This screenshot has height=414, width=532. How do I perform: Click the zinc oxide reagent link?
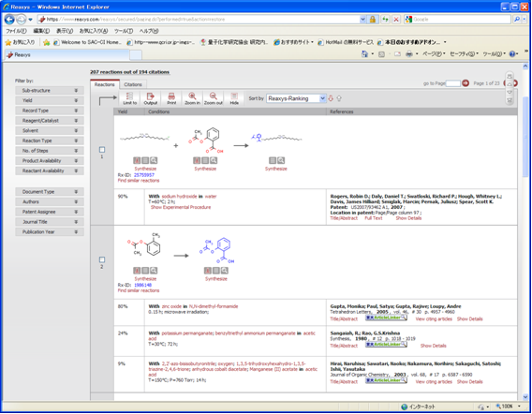click(171, 306)
